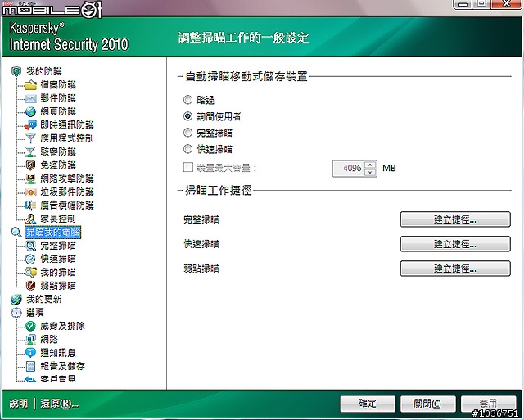The image size is (524, 420).
Task: Enable the 裝置最大容量 checkbox
Action: pyautogui.click(x=188, y=167)
